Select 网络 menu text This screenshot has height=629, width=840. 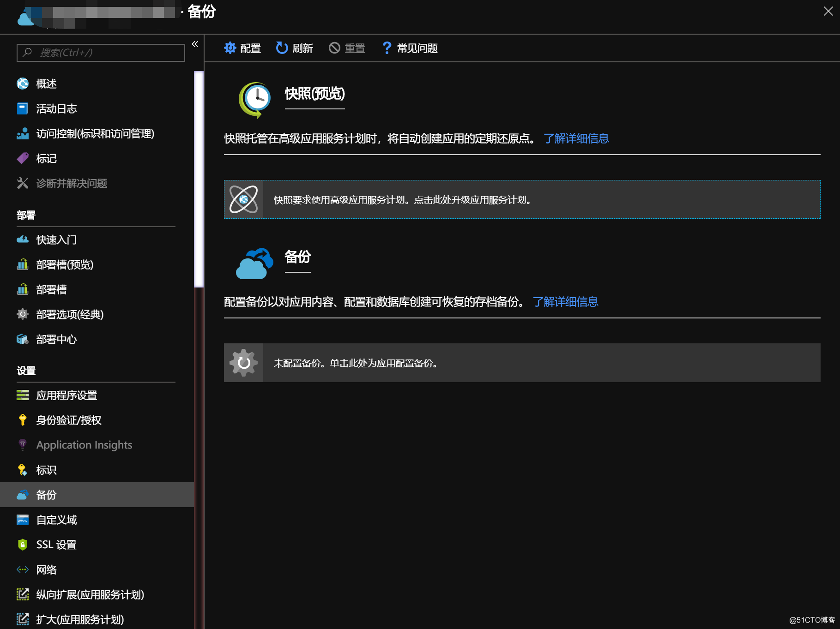click(x=46, y=569)
